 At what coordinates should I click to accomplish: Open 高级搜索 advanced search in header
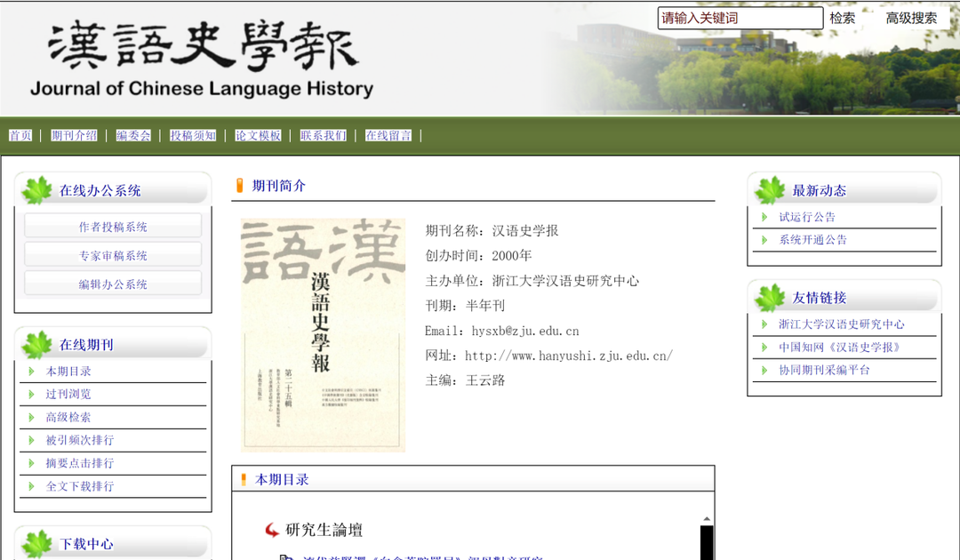(x=911, y=18)
